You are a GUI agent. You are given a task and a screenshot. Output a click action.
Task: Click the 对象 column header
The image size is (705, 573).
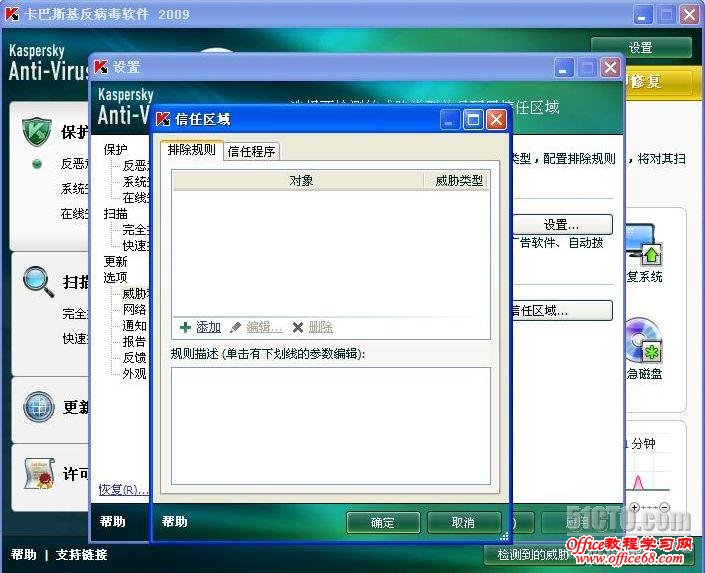coord(298,181)
